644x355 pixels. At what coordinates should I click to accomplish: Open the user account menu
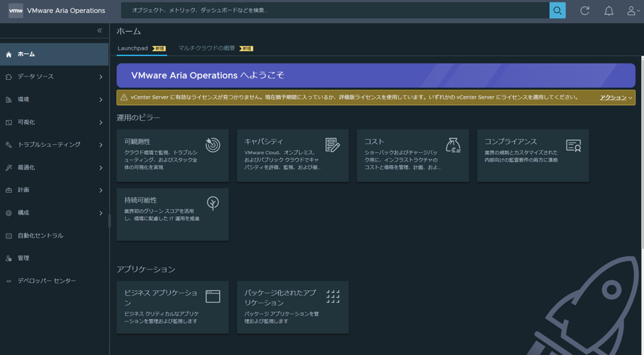pos(632,10)
